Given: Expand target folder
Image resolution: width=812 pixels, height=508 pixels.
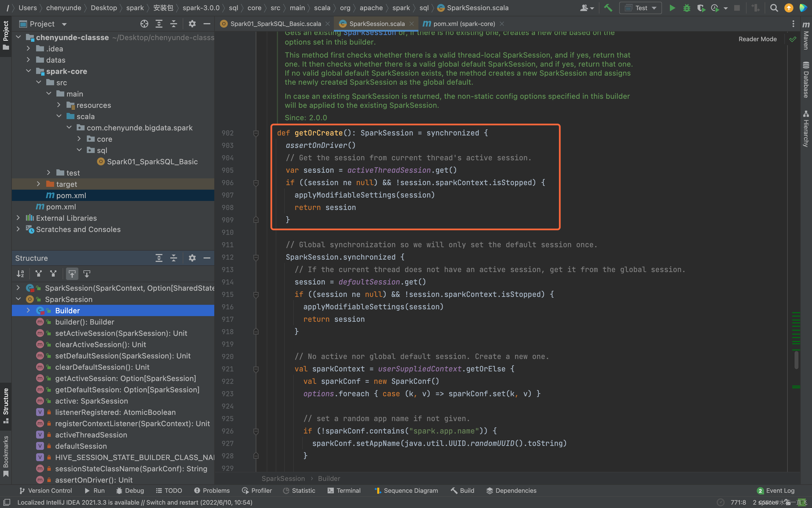Looking at the screenshot, I should tap(39, 184).
